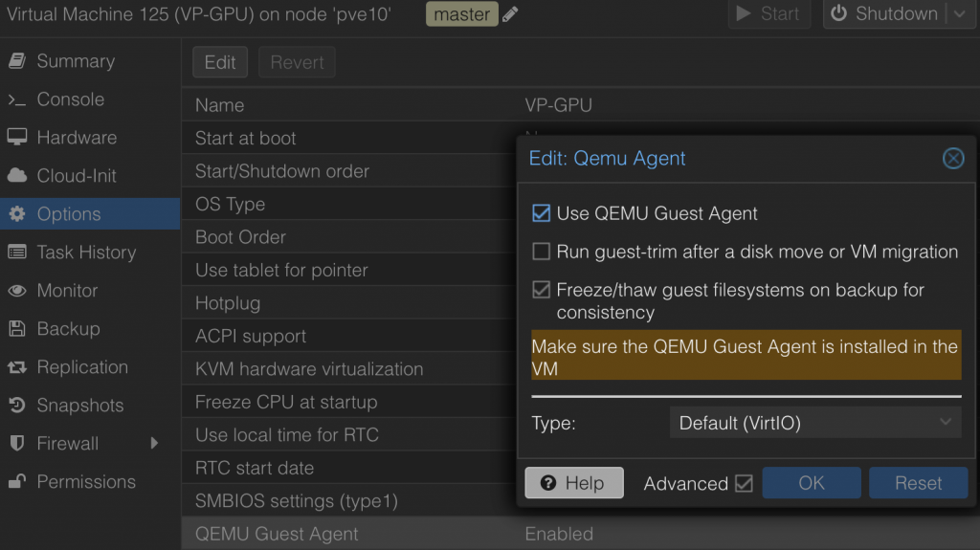
Task: Open the Replication tab
Action: coord(90,367)
